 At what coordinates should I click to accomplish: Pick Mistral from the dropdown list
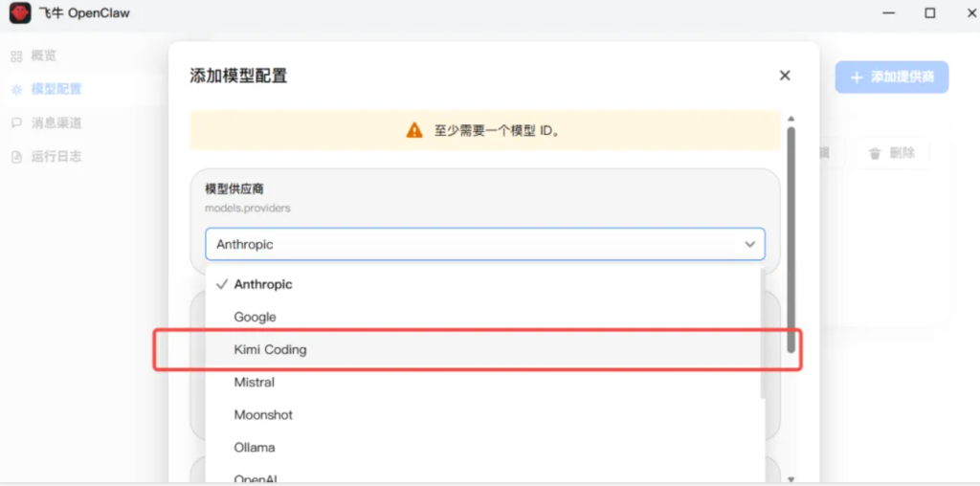coord(255,382)
